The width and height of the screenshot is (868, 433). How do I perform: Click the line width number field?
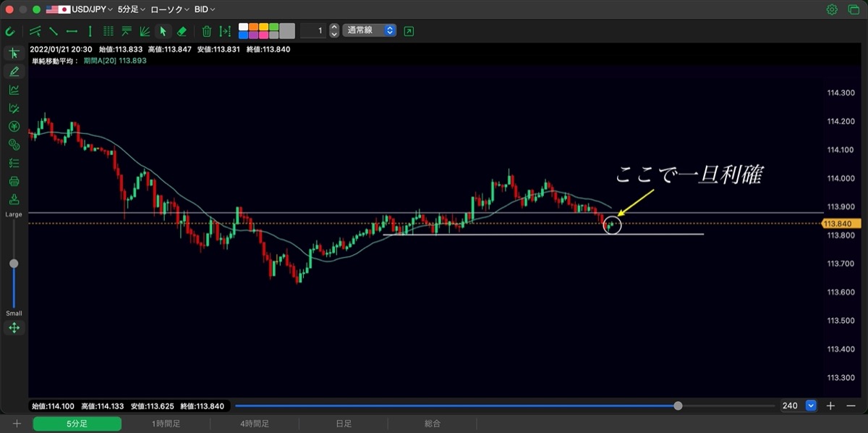[312, 30]
